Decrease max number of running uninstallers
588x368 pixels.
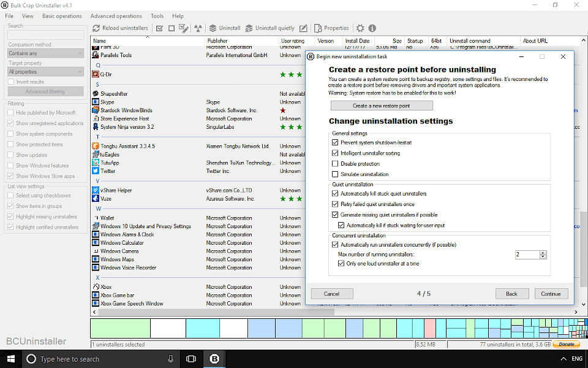coord(543,257)
